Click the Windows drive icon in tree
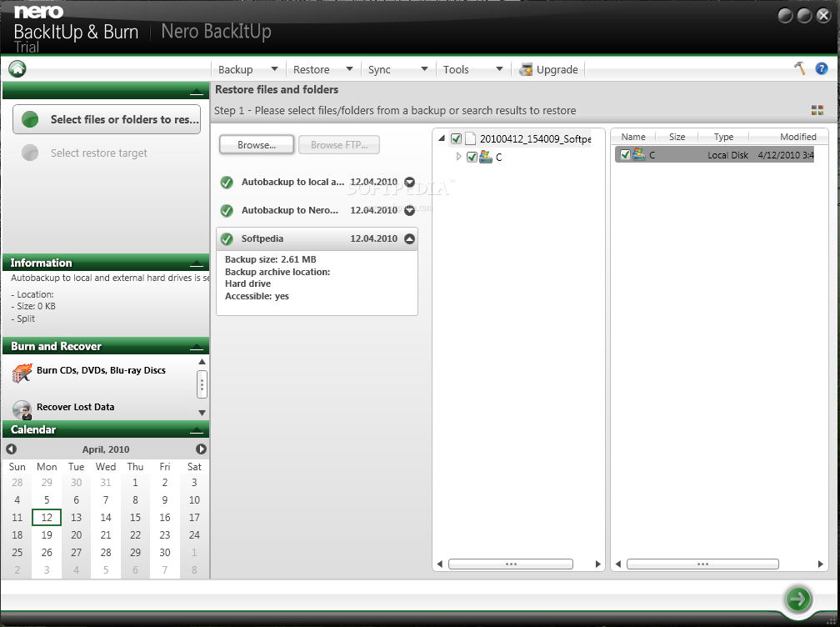The image size is (840, 627). click(x=485, y=157)
